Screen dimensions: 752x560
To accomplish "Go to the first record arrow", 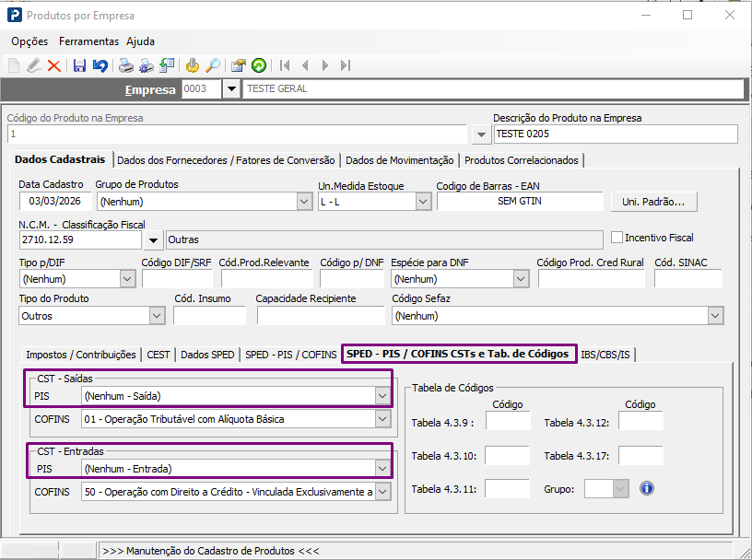I will click(x=285, y=65).
